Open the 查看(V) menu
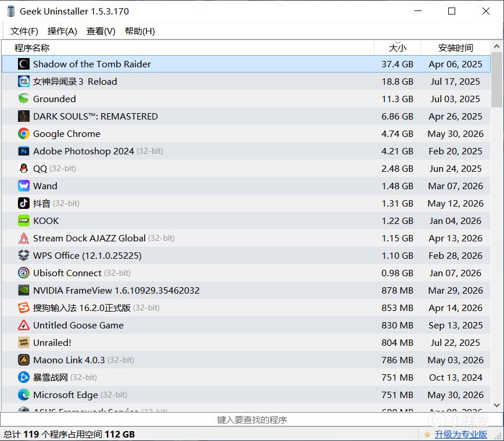 coord(100,31)
